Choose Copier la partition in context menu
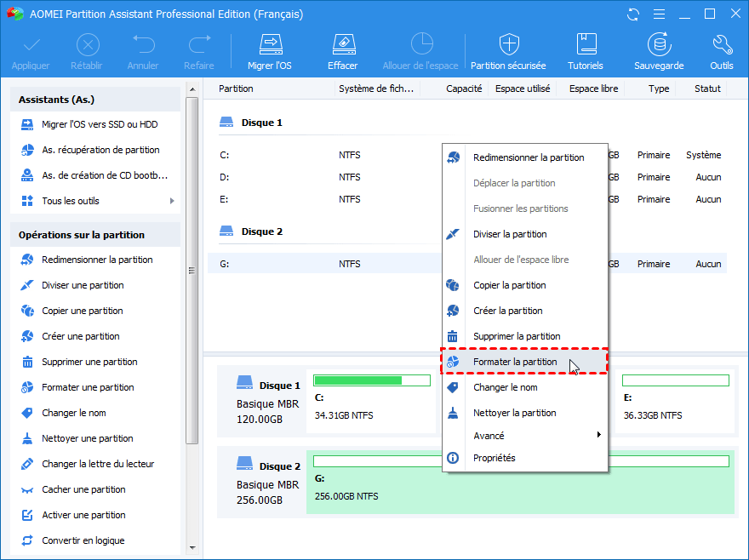Image resolution: width=749 pixels, height=560 pixels. [x=524, y=285]
